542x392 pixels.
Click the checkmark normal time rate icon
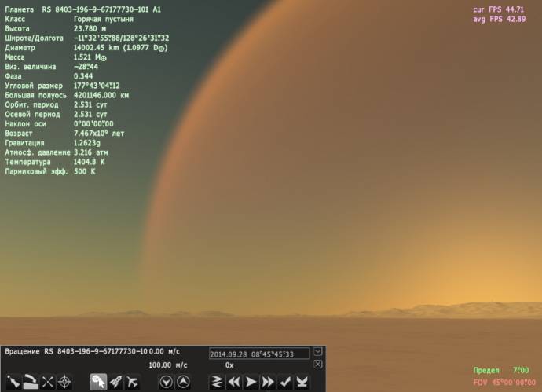point(285,382)
